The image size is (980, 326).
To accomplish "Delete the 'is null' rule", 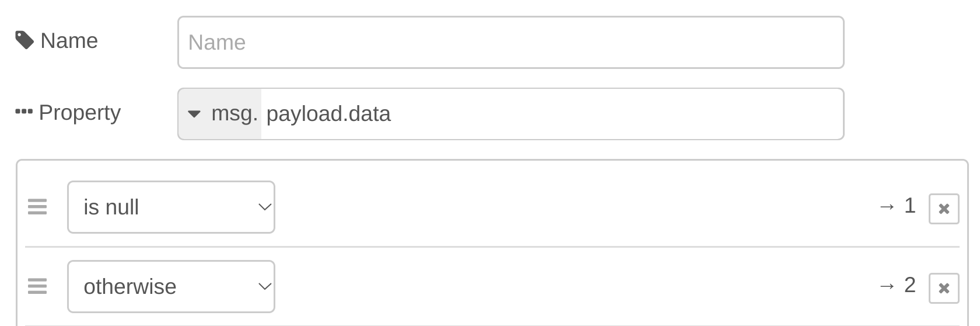I will [944, 209].
